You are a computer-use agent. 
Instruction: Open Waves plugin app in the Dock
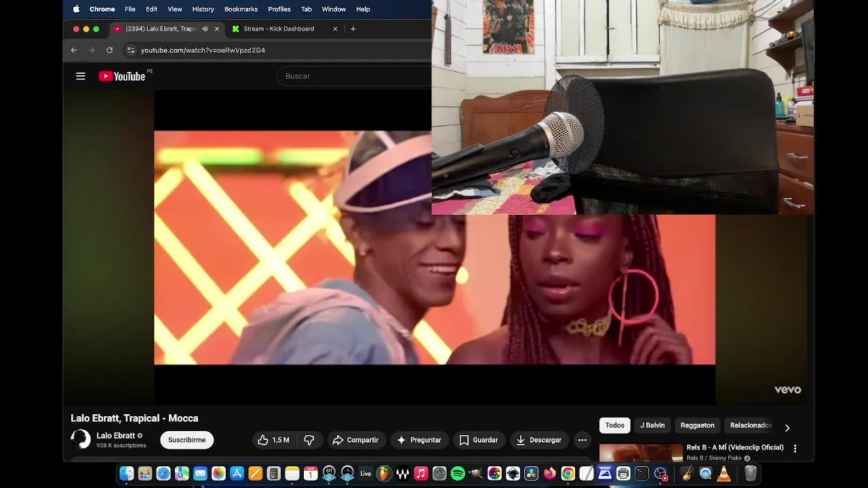click(403, 473)
